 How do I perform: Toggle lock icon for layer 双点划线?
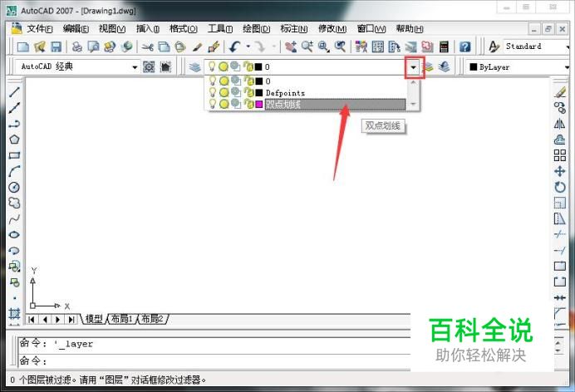(x=249, y=105)
